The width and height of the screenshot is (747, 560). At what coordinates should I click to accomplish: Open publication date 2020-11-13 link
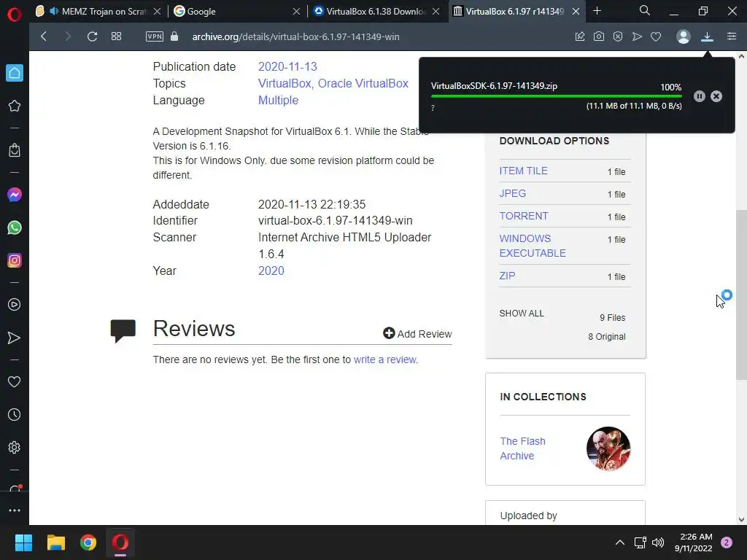287,66
